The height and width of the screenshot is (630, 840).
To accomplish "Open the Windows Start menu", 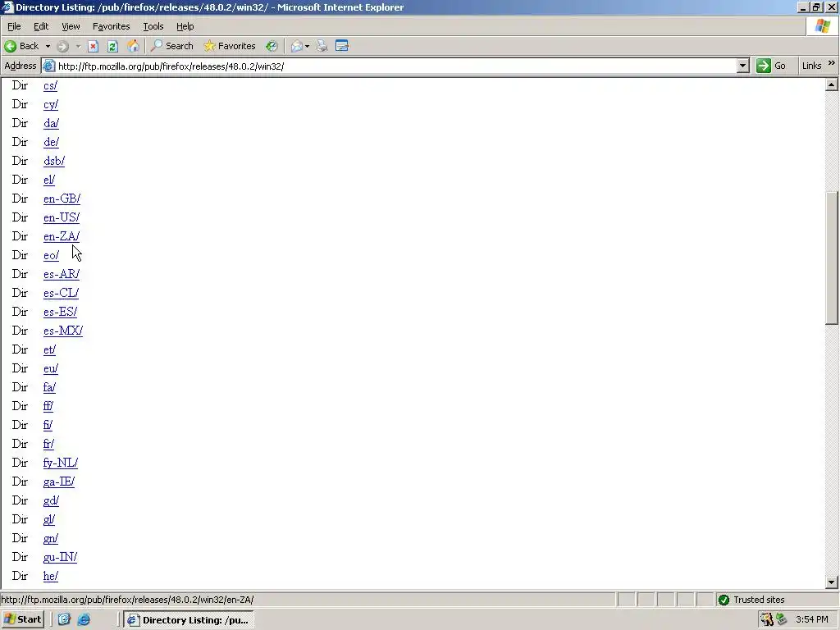I will click(23, 619).
